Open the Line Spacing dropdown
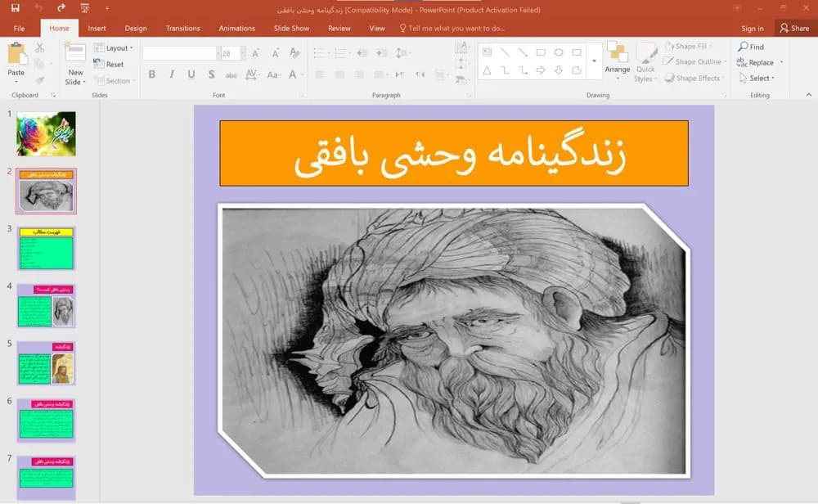 click(402, 53)
